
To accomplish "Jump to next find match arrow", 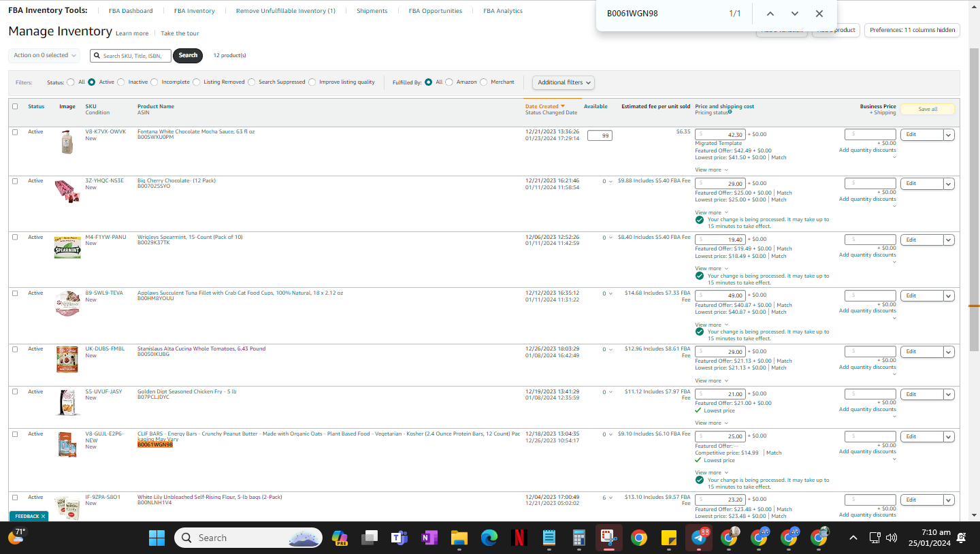I will [795, 14].
